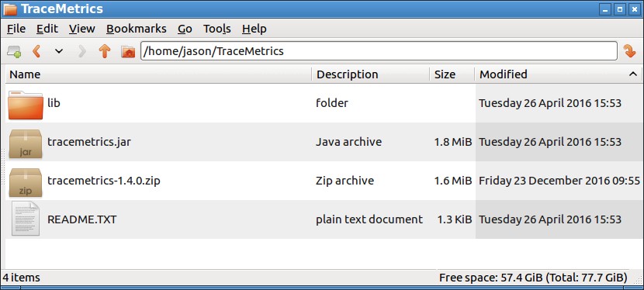Click the jump-to-path icon beside address bar

629,51
